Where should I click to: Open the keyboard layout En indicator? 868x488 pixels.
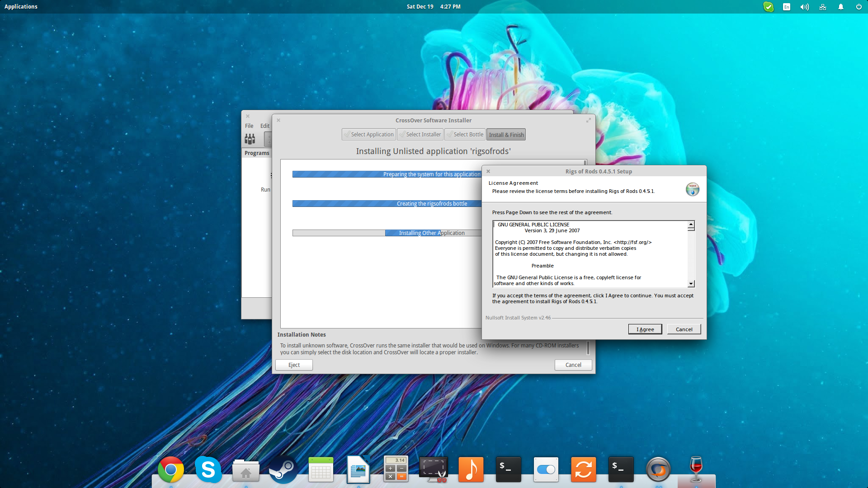[787, 7]
